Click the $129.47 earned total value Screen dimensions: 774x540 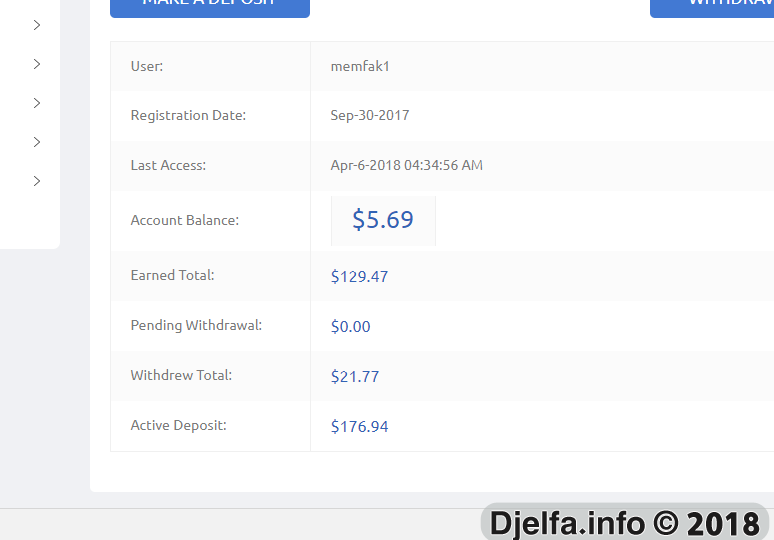click(x=359, y=276)
